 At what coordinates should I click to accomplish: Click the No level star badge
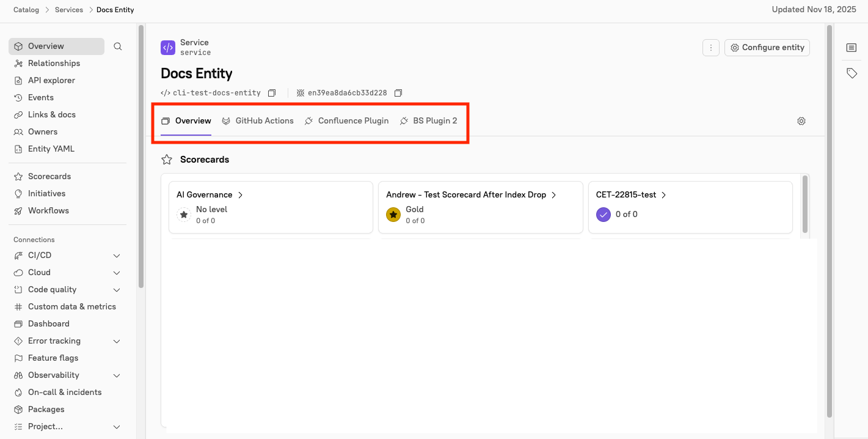tap(184, 215)
